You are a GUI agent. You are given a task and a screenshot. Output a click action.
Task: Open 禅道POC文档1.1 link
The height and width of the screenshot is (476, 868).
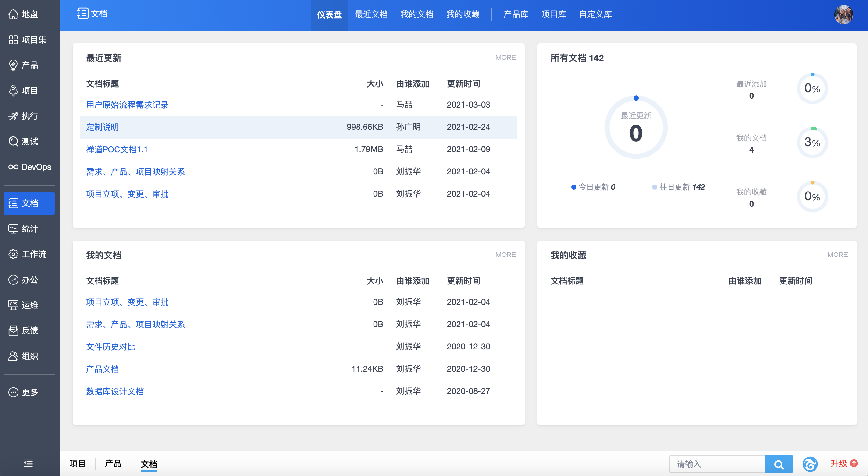click(x=117, y=150)
